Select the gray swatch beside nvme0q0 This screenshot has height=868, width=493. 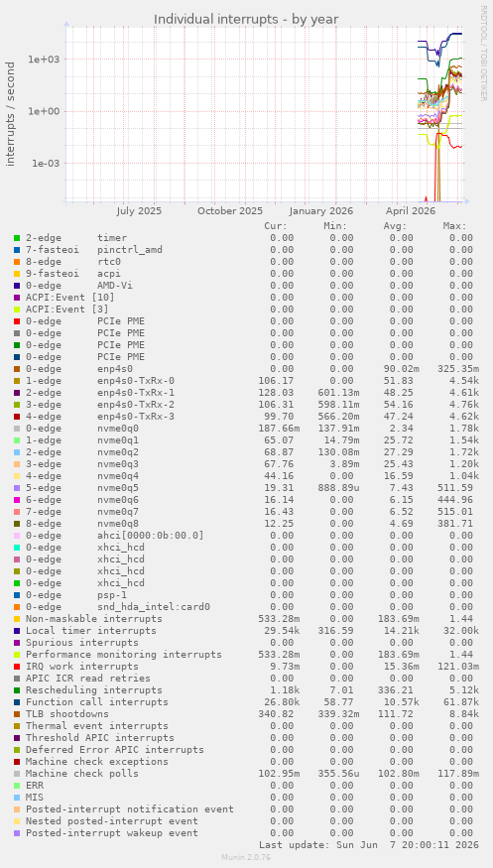[17, 429]
